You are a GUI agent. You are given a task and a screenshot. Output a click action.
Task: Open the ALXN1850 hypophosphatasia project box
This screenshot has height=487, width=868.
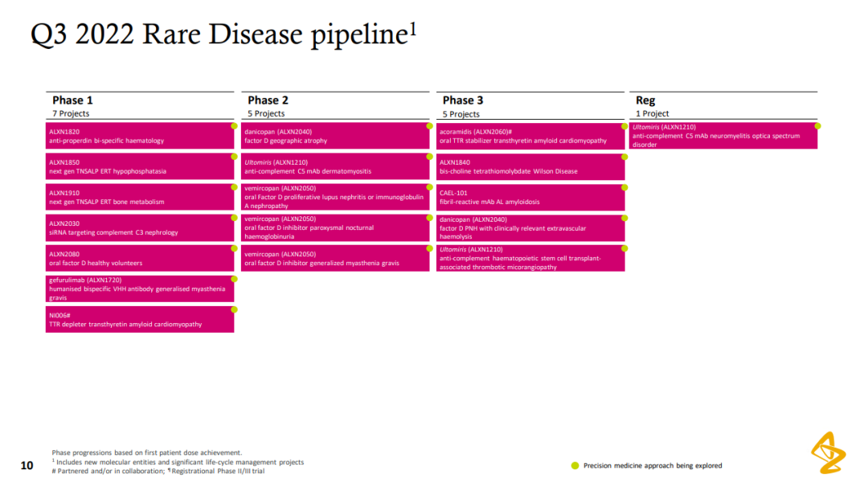tap(140, 167)
